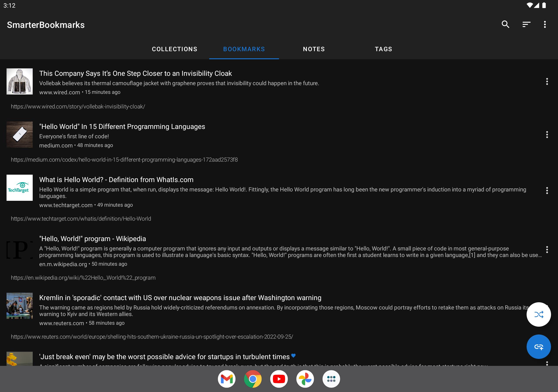The width and height of the screenshot is (558, 392).
Task: Open '"Hello, World!" program - Wikipedia' title
Action: (92, 239)
